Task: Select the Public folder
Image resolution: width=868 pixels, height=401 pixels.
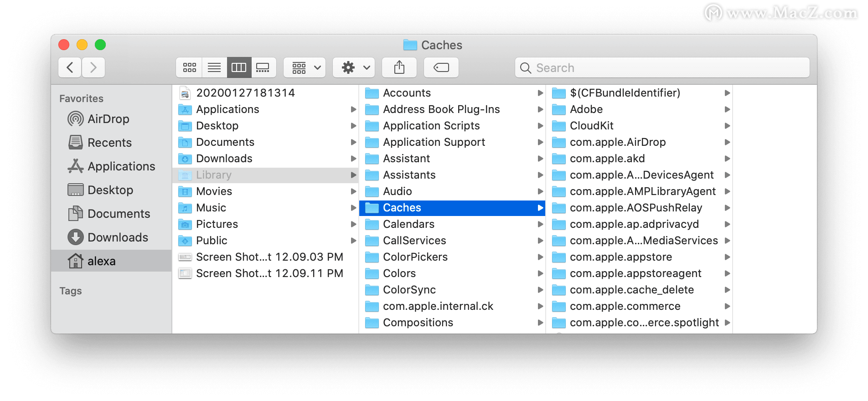Action: [x=266, y=241]
